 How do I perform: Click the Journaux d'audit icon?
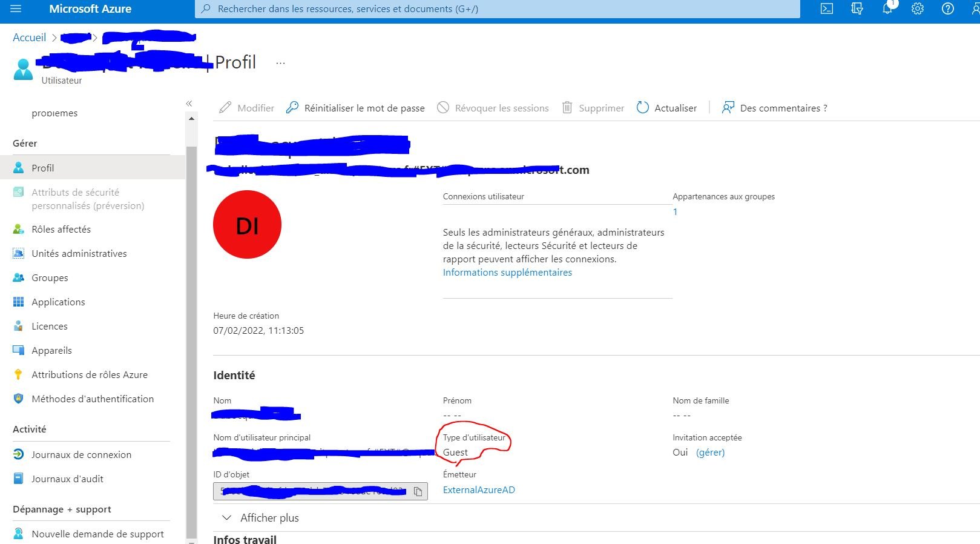coord(19,479)
